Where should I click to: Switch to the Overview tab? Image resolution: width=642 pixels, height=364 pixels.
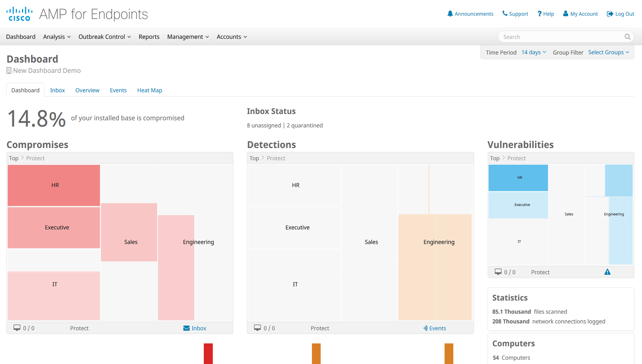[87, 90]
